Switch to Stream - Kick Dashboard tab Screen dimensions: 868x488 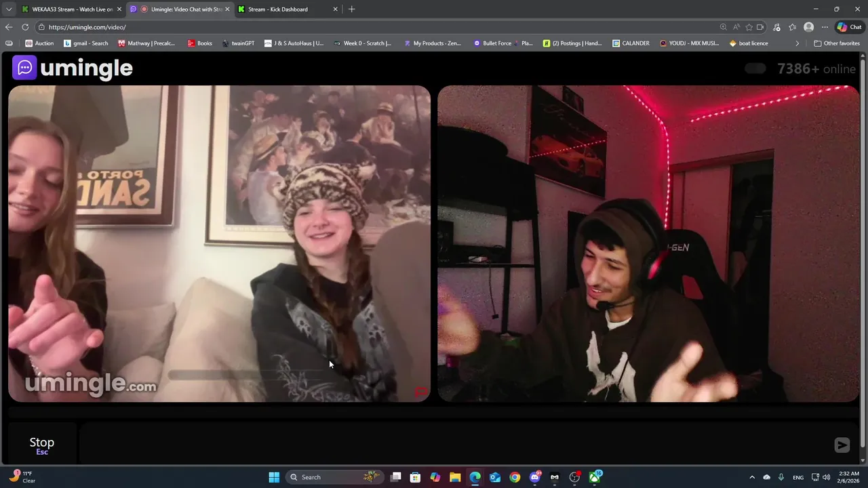288,9
